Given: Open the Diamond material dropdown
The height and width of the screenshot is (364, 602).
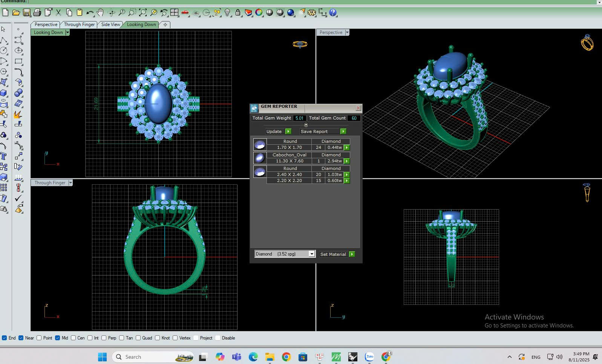Looking at the screenshot, I should click(311, 254).
